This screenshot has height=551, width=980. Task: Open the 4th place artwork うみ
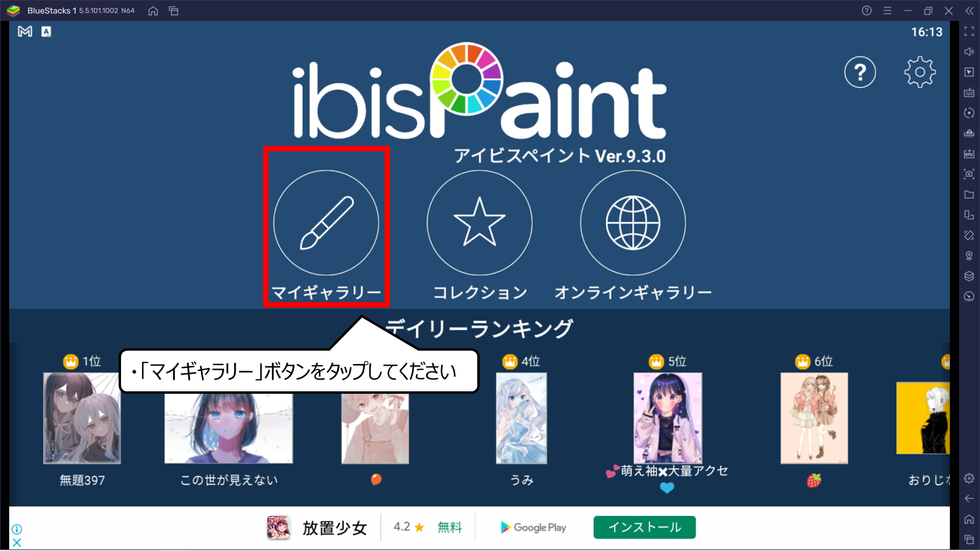(521, 418)
